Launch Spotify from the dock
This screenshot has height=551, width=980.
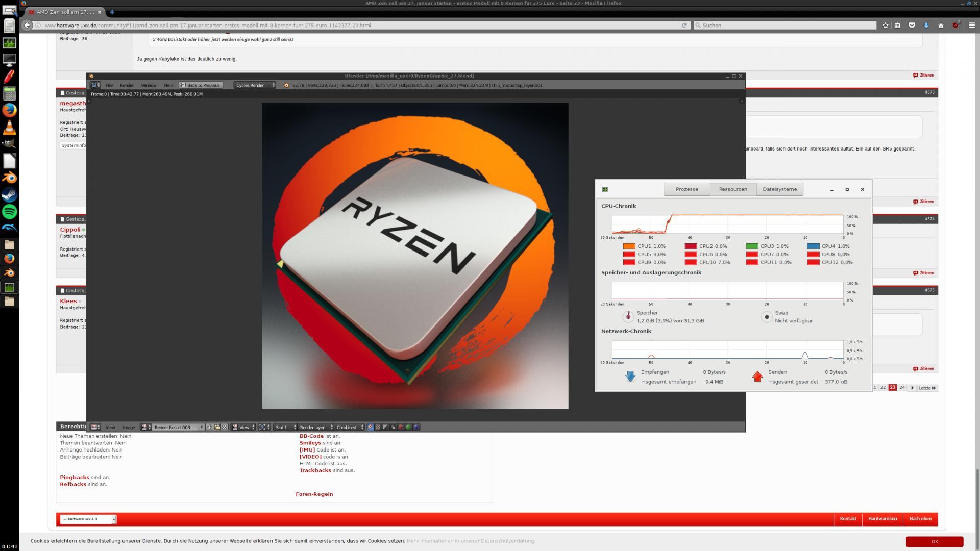click(9, 211)
